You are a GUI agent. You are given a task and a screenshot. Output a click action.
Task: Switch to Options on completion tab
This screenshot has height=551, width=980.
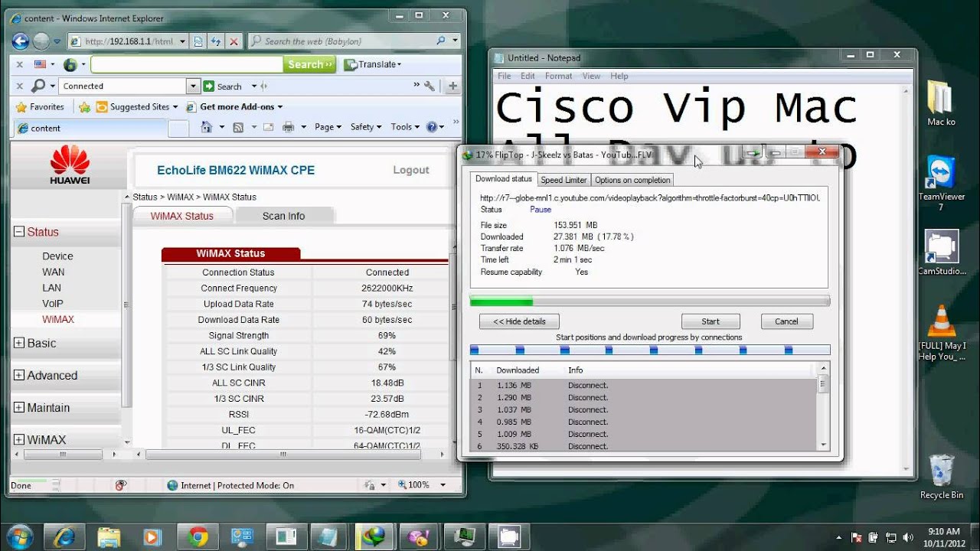632,180
